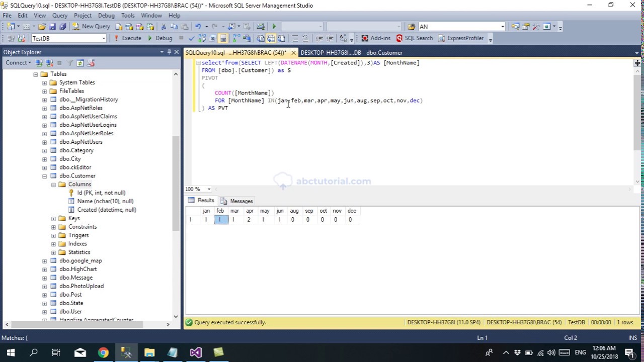Click the Decrease Indent icon
644x362 pixels.
pyautogui.click(x=319, y=38)
